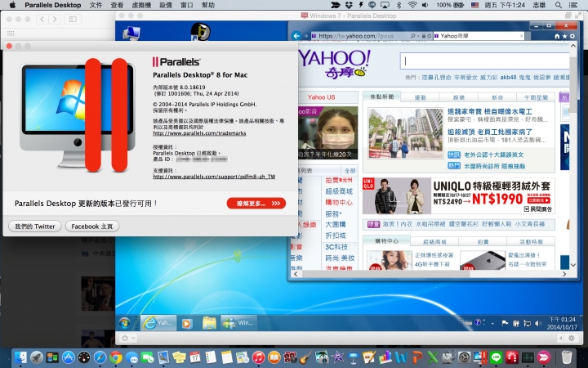Image resolution: width=588 pixels, height=368 pixels.
Task: Click the 我們的 Twitter button
Action: [35, 226]
